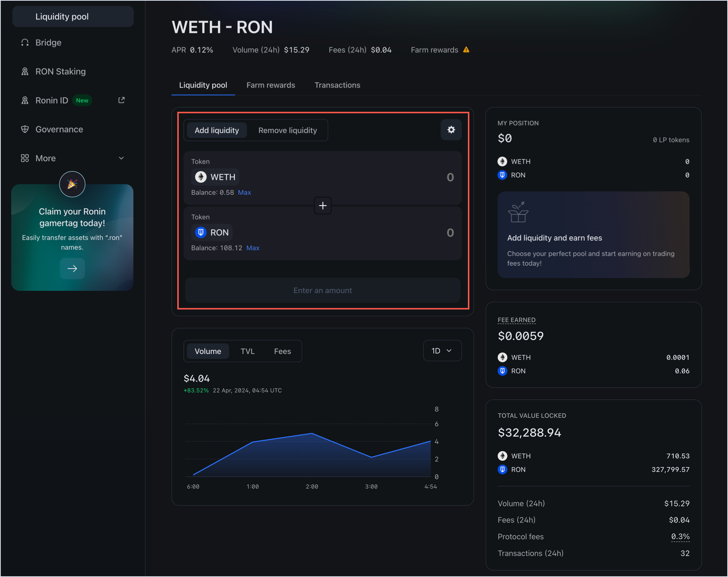Click the $32,288.94 total value locked
The width and height of the screenshot is (728, 577).
click(529, 432)
